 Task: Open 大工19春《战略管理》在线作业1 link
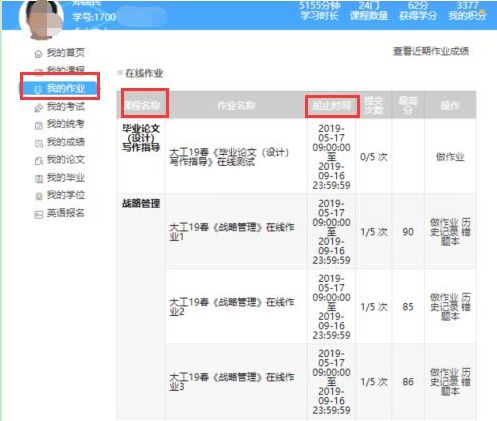tap(232, 232)
